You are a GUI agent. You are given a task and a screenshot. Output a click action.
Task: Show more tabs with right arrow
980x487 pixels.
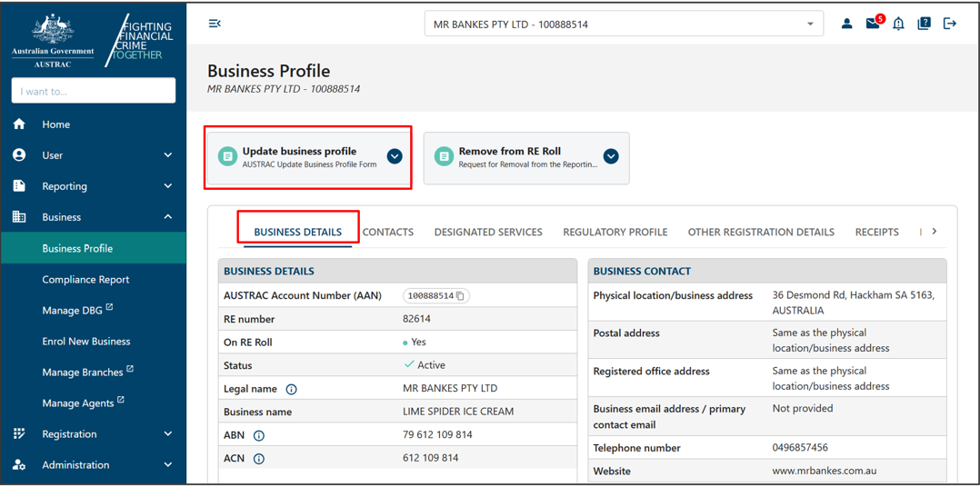[935, 232]
